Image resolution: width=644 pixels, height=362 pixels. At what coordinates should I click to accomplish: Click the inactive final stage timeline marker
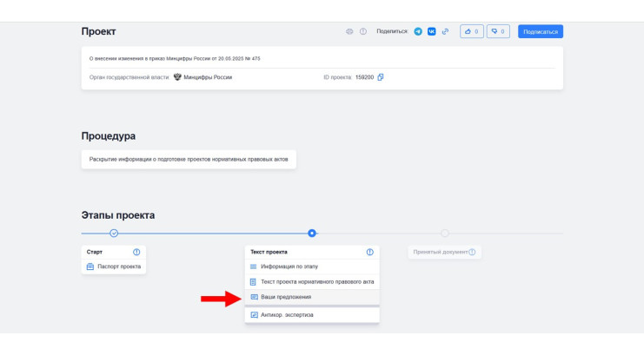pos(445,233)
